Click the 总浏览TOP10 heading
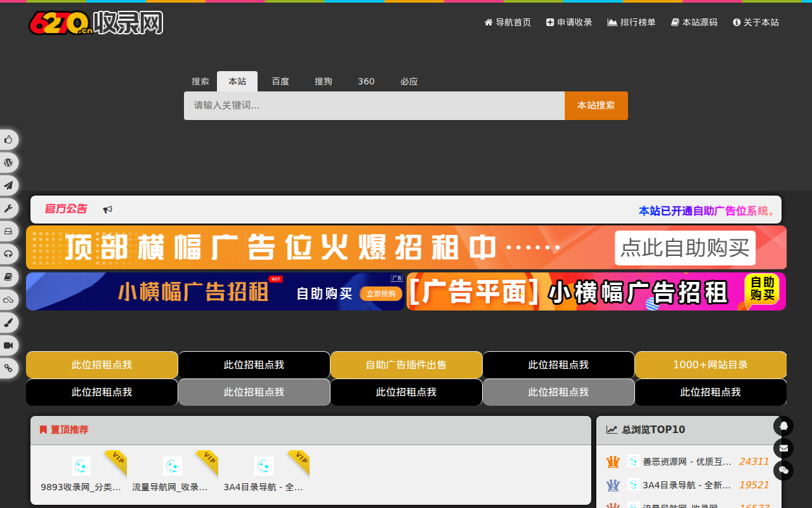This screenshot has width=812, height=508. pyautogui.click(x=653, y=430)
